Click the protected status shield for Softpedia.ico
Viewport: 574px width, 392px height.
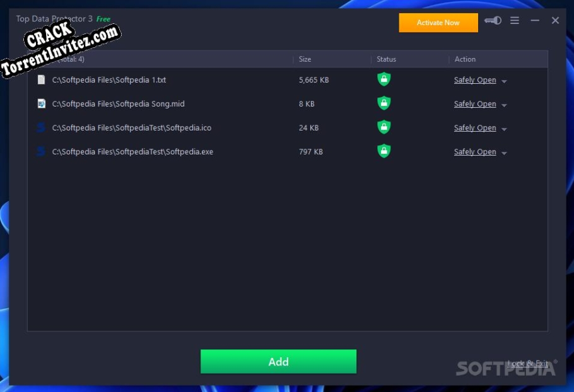click(x=384, y=127)
